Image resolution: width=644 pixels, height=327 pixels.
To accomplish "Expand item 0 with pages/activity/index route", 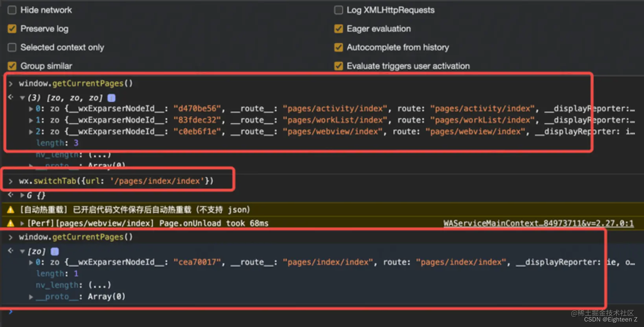I will click(x=31, y=109).
